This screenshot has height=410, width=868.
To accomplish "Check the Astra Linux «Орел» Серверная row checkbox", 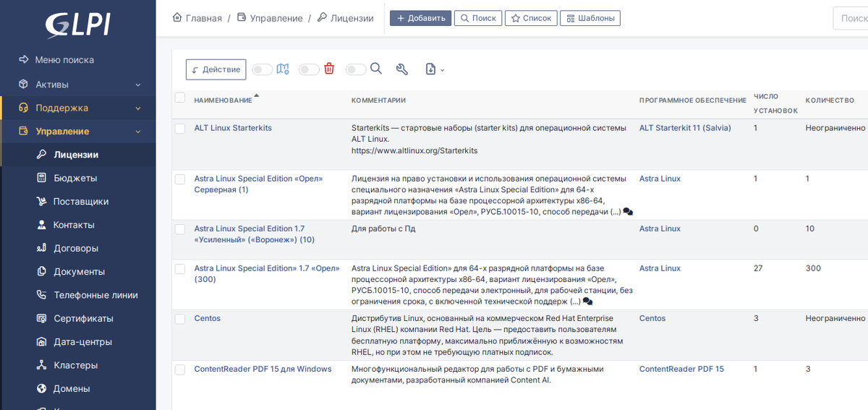I will (x=180, y=179).
